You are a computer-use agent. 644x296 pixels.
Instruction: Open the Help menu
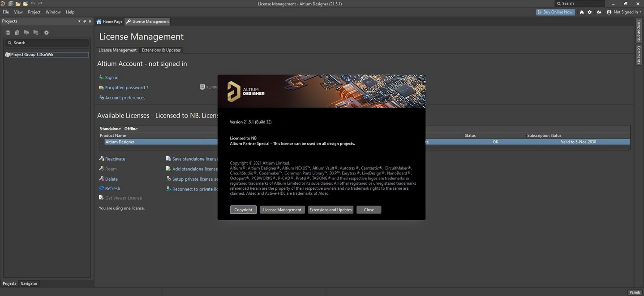70,12
